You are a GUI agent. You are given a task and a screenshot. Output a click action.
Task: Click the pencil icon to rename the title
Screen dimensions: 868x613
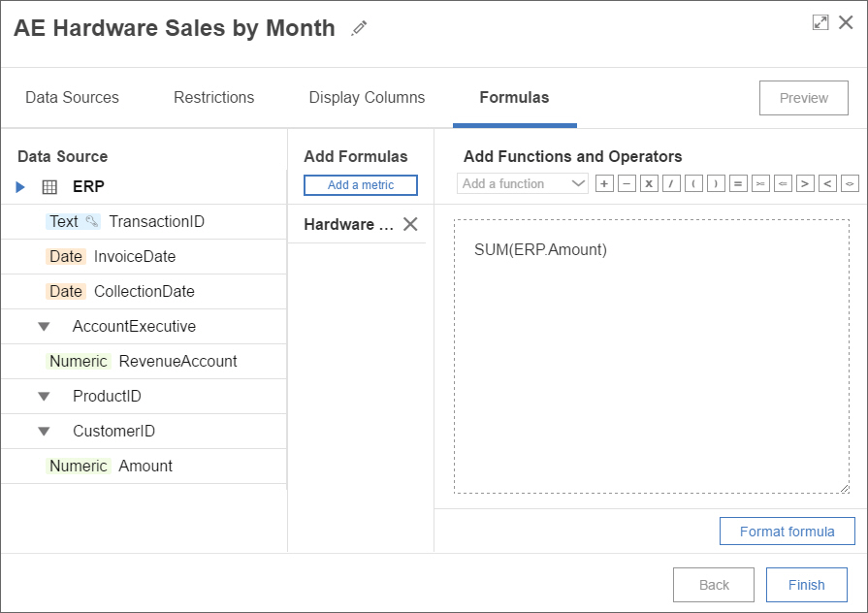click(360, 29)
